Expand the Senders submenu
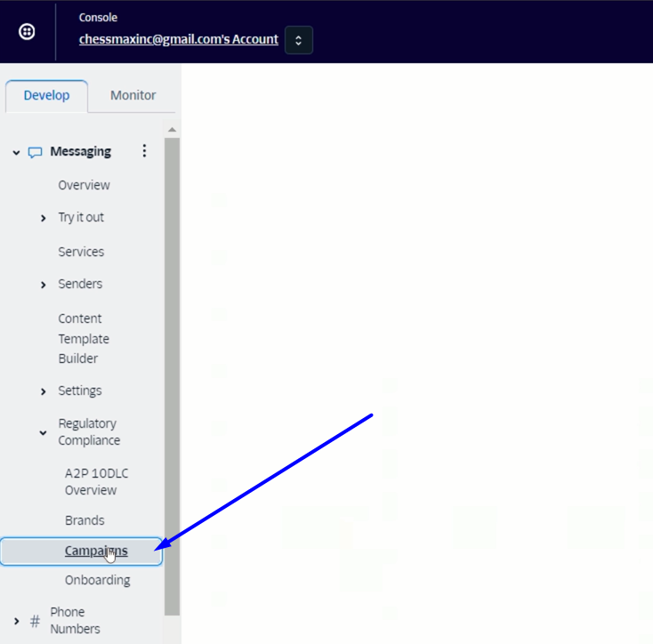 [44, 285]
